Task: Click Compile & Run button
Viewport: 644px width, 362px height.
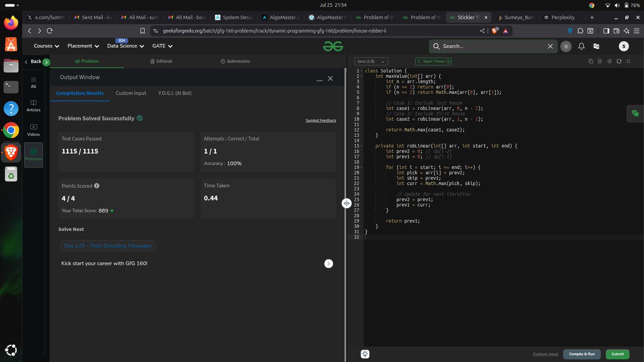Action: click(x=582, y=354)
